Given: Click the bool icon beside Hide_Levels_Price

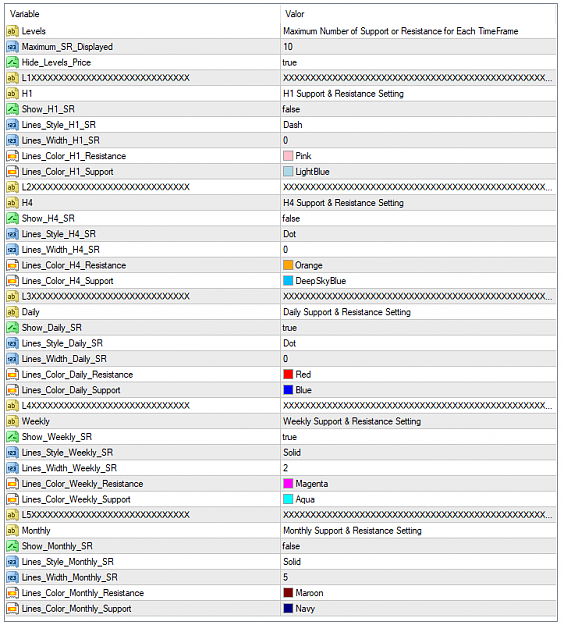Looking at the screenshot, I should tap(12, 63).
